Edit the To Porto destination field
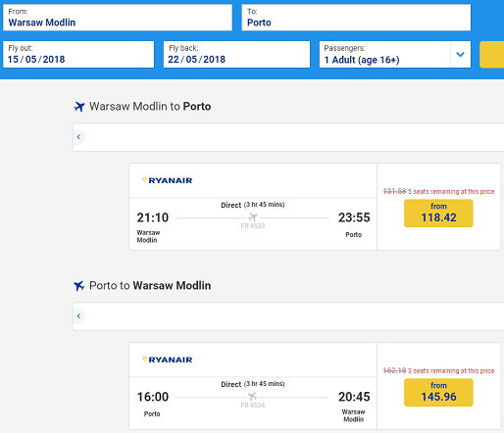The width and height of the screenshot is (504, 433). pos(356,18)
